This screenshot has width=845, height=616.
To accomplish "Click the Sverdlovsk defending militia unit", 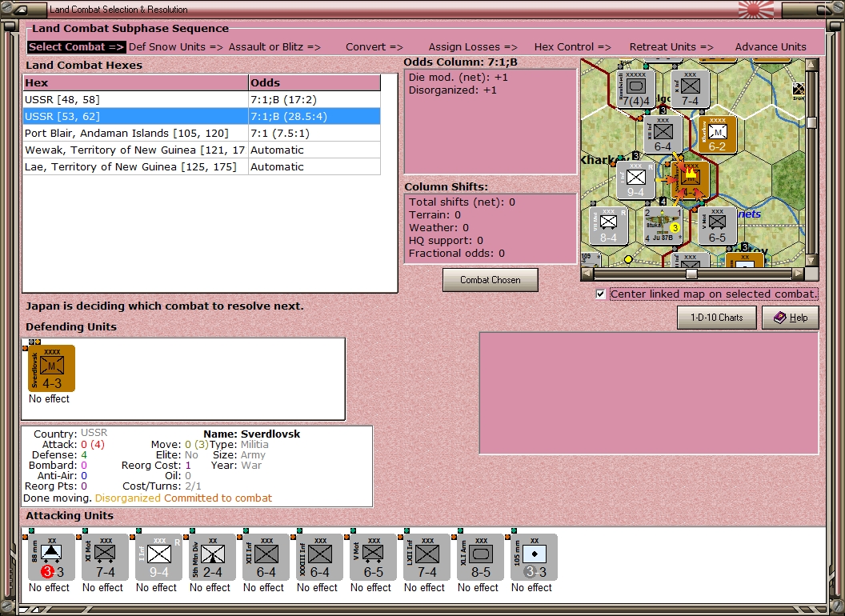I will click(51, 369).
